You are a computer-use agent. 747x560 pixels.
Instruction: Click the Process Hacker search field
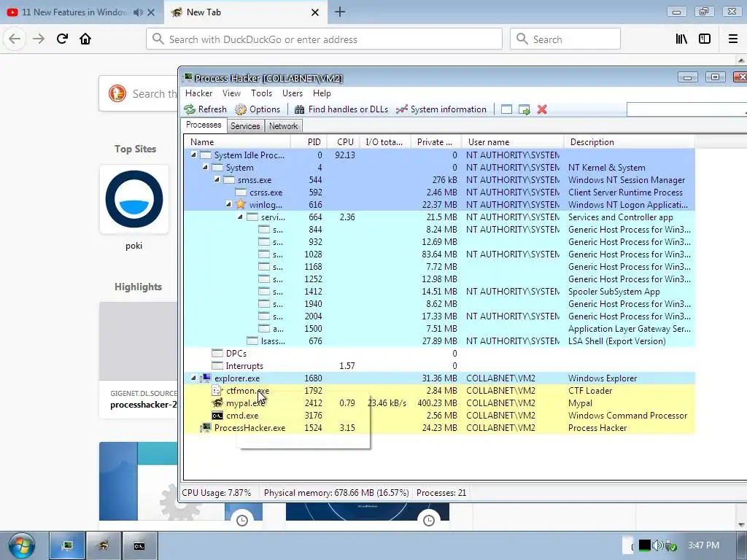point(686,109)
